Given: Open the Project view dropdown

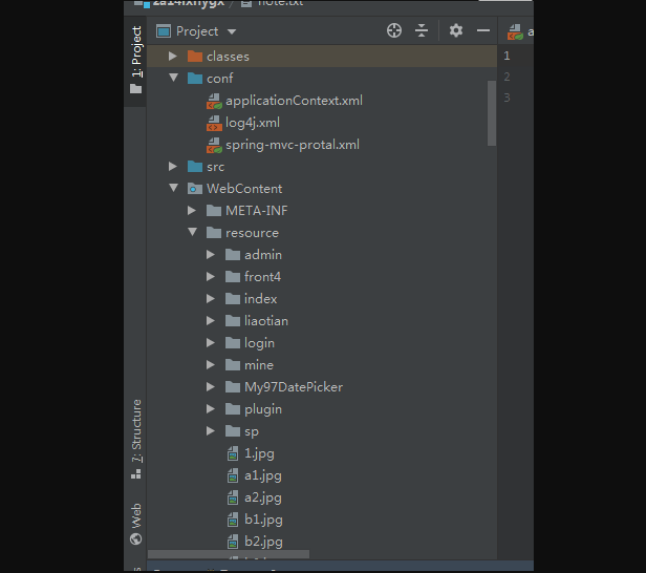Looking at the screenshot, I should (x=232, y=32).
